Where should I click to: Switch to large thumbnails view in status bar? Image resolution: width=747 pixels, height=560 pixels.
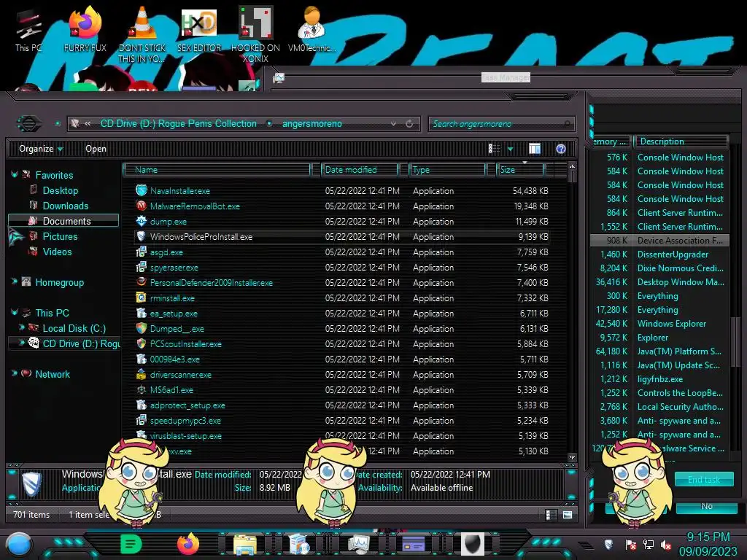pyautogui.click(x=567, y=515)
